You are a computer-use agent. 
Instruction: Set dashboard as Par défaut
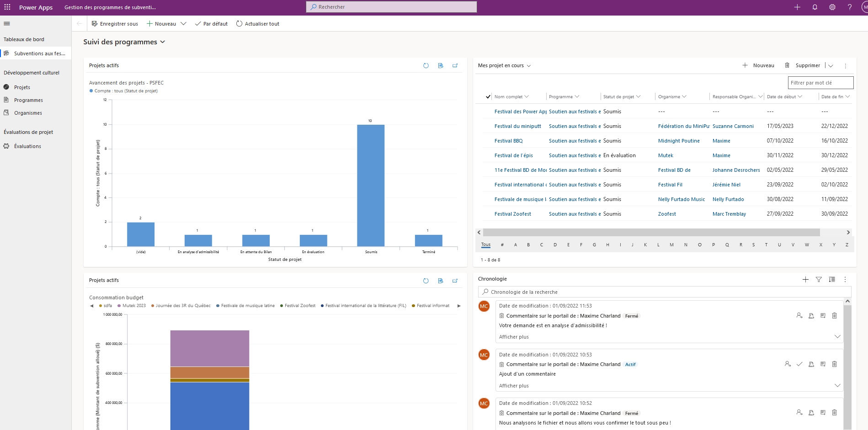point(211,24)
